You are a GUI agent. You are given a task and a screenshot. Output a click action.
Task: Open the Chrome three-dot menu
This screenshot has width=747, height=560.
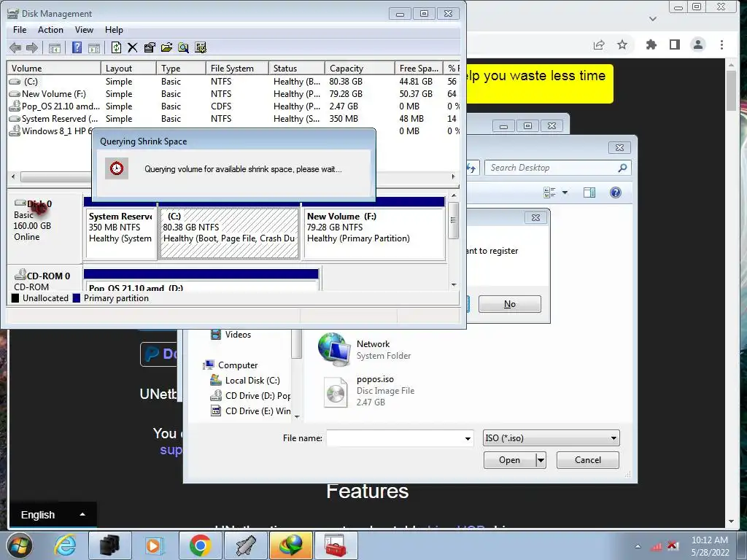click(x=721, y=44)
